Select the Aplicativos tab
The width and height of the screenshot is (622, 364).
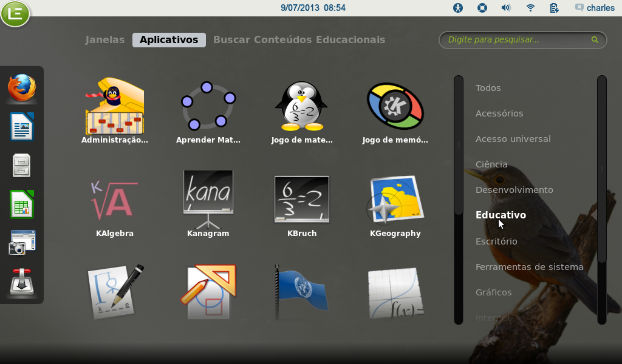point(169,39)
